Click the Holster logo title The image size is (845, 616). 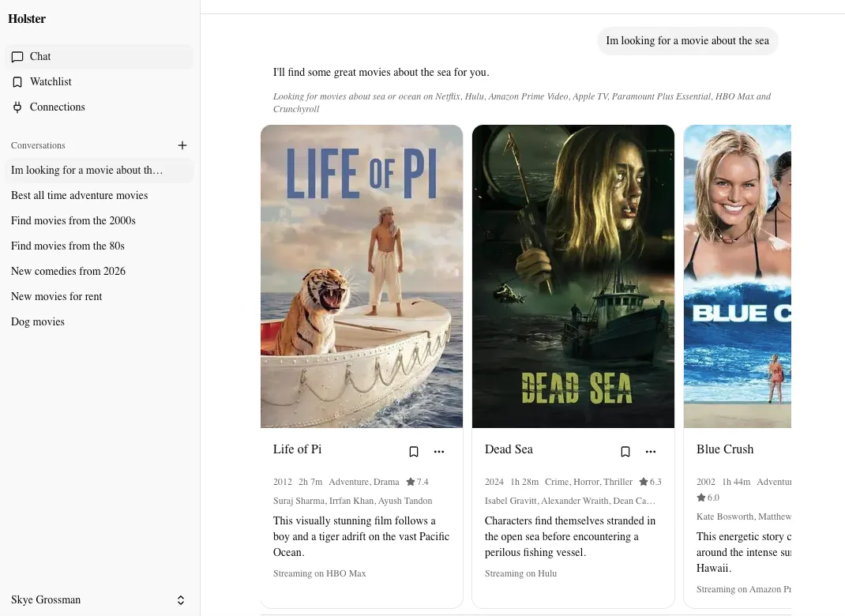pos(27,19)
